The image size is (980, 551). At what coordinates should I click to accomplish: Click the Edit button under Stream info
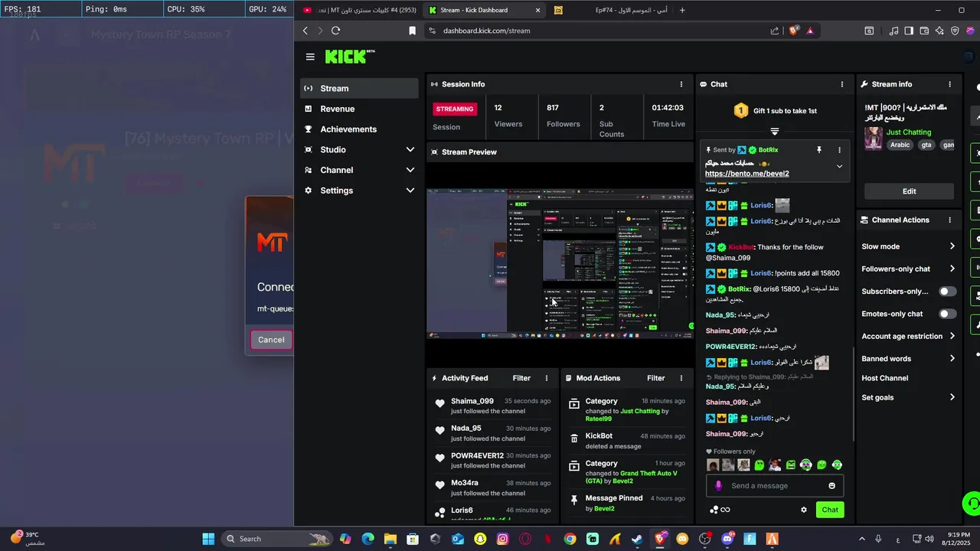click(909, 191)
